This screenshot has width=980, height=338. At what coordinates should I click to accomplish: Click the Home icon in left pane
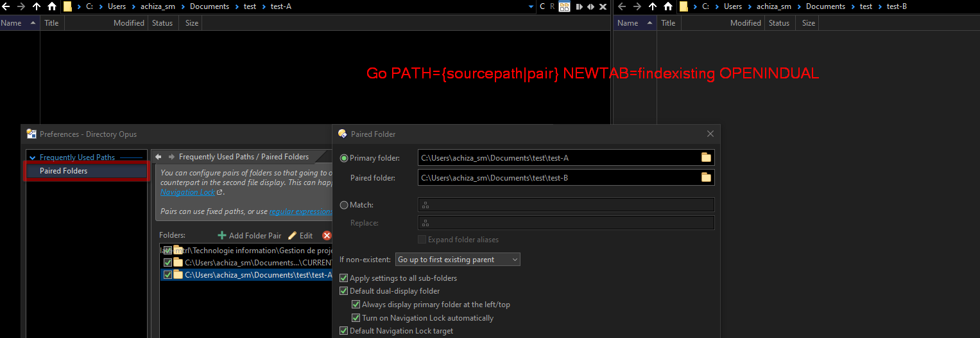(52, 6)
